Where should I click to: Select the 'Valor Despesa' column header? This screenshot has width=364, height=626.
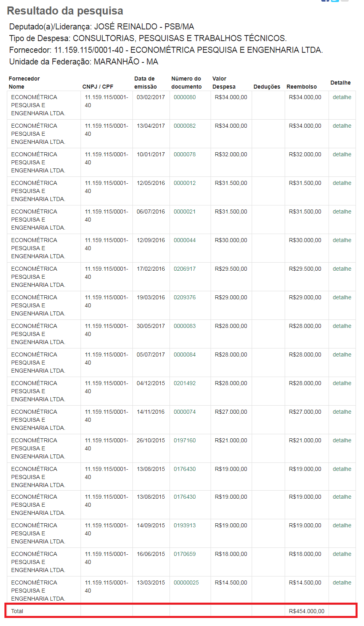click(x=224, y=83)
